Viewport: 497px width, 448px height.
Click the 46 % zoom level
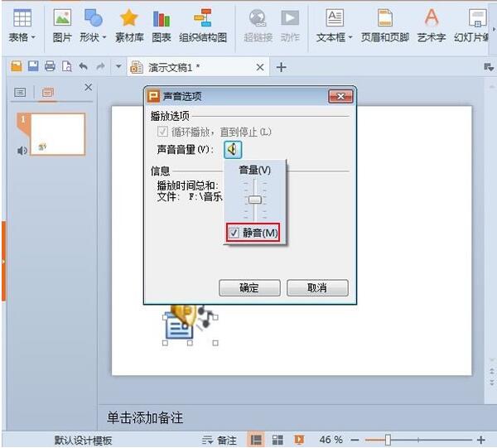point(331,440)
